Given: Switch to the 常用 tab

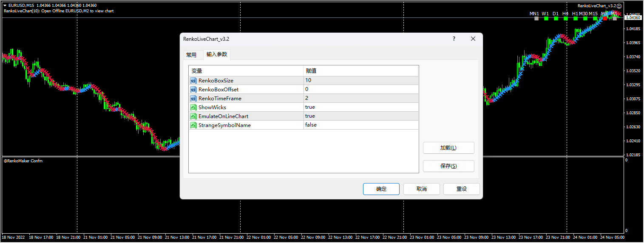Looking at the screenshot, I should point(191,55).
